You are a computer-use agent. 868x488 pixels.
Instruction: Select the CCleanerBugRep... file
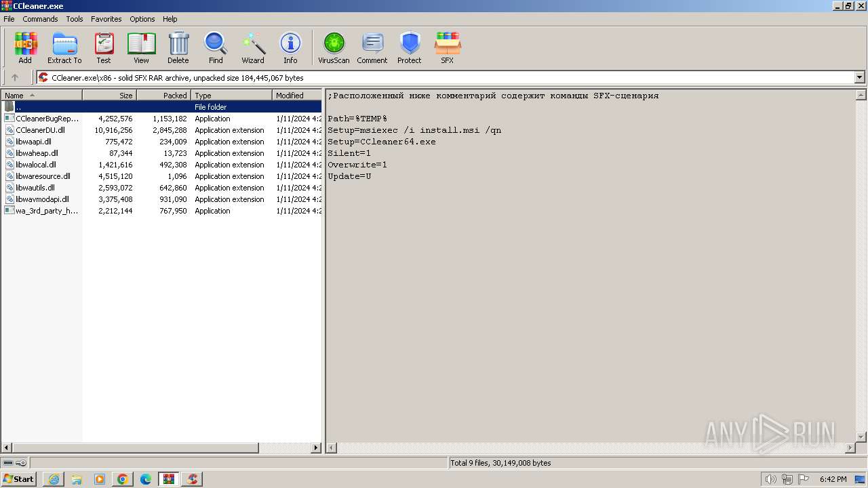click(x=161, y=119)
